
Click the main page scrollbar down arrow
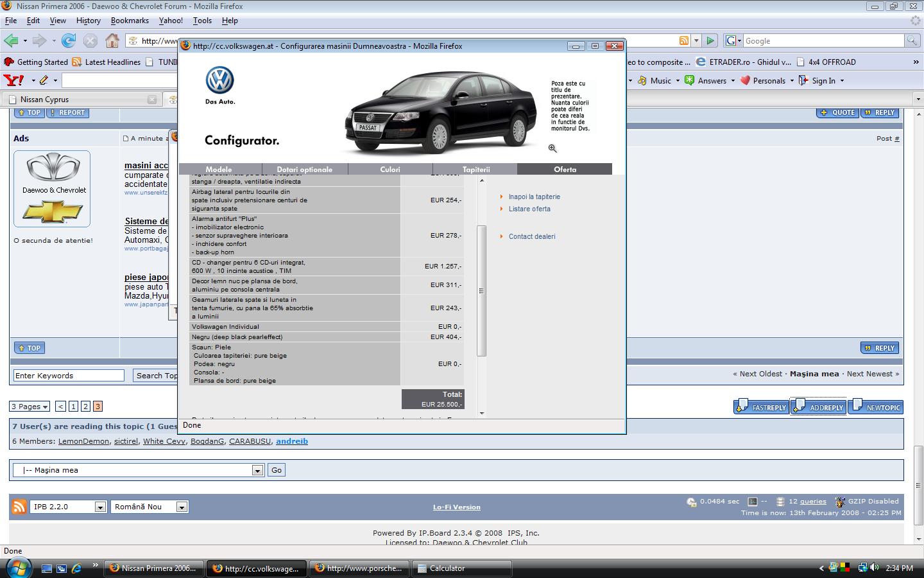[x=918, y=540]
